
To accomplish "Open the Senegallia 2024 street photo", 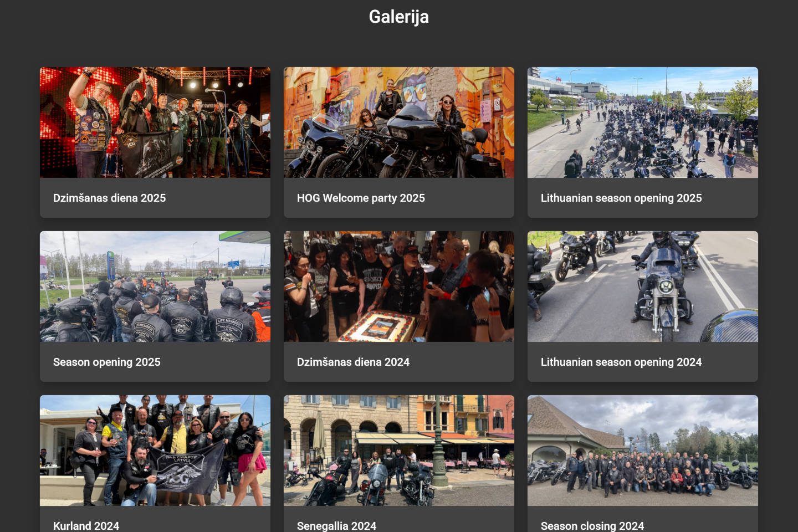I will [399, 451].
